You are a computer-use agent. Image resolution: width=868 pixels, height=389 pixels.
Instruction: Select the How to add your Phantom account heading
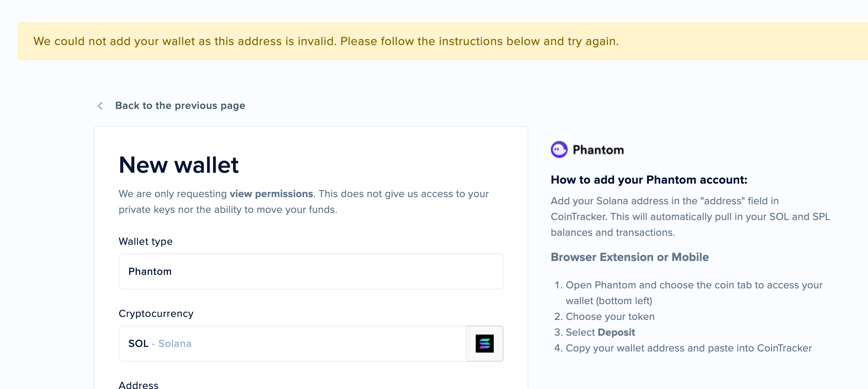click(649, 180)
